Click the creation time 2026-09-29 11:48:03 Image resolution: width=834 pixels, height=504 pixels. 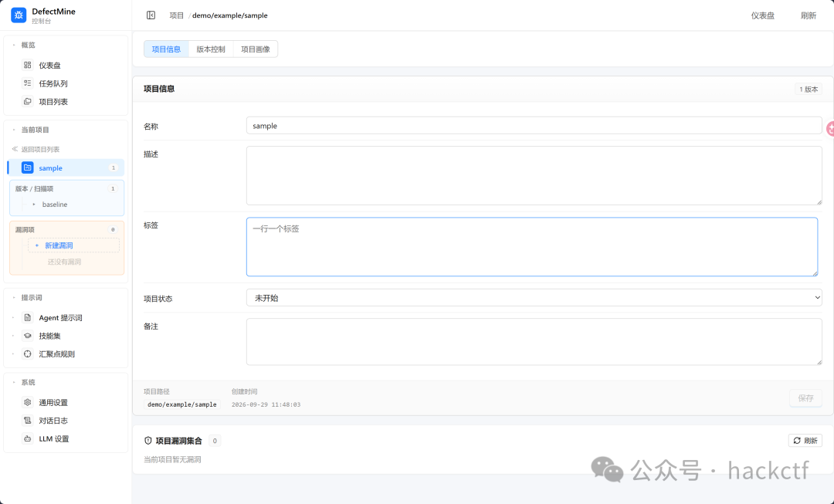(266, 404)
